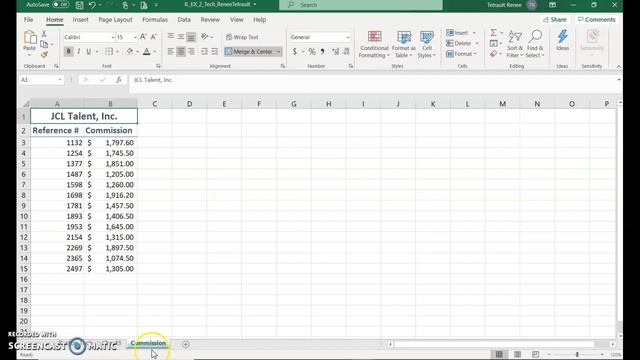Screen dimensions: 640x360
Task: Open Format cells menu in Cells group
Action: click(x=461, y=54)
